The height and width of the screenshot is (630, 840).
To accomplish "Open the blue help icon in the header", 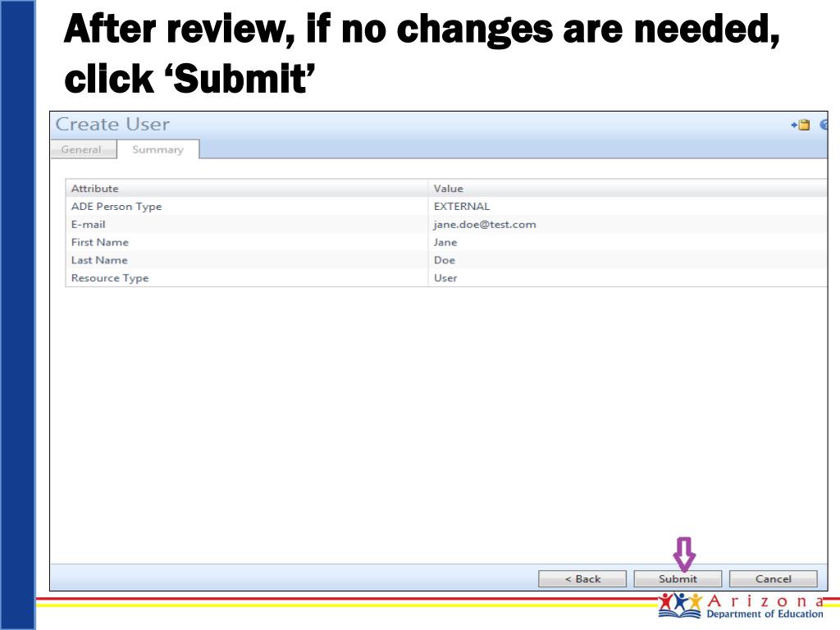I will pos(824,125).
